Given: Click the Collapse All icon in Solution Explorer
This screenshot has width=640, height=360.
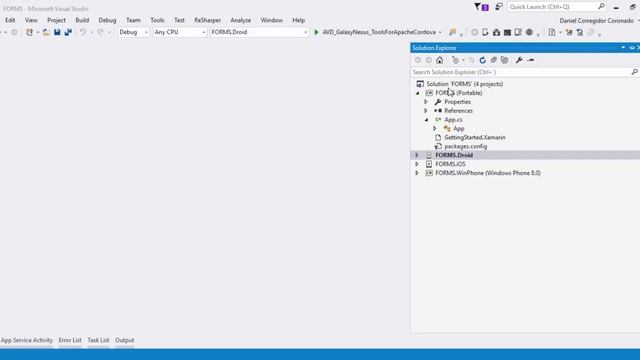Looking at the screenshot, I should (493, 60).
